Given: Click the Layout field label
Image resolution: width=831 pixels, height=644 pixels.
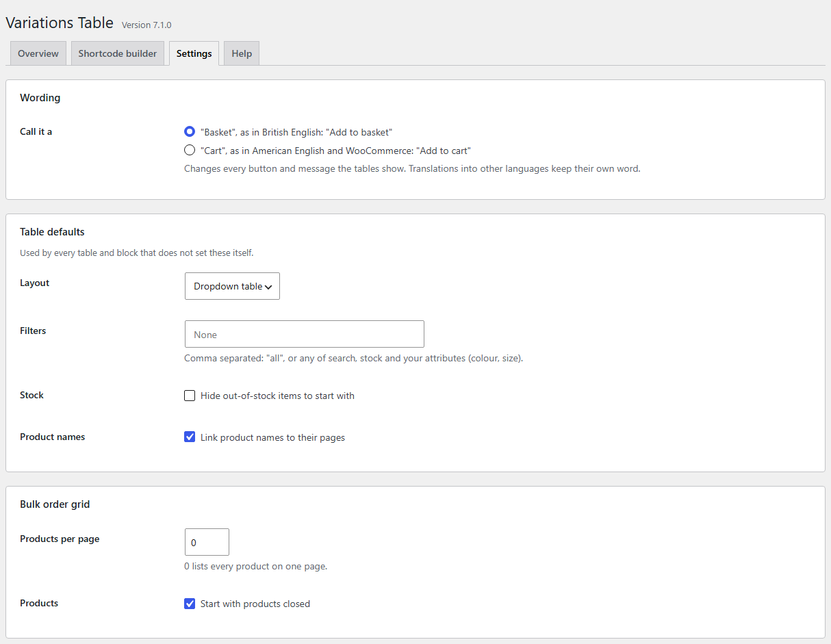Looking at the screenshot, I should (35, 283).
